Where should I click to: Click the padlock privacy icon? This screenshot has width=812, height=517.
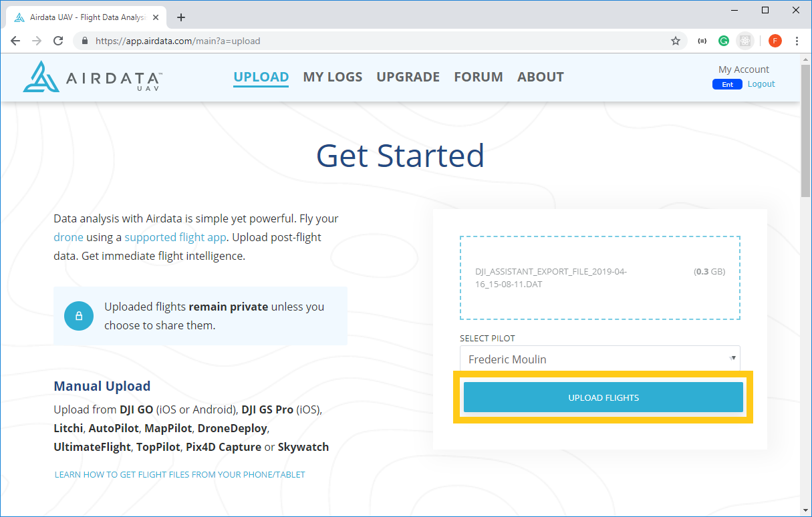tap(79, 316)
